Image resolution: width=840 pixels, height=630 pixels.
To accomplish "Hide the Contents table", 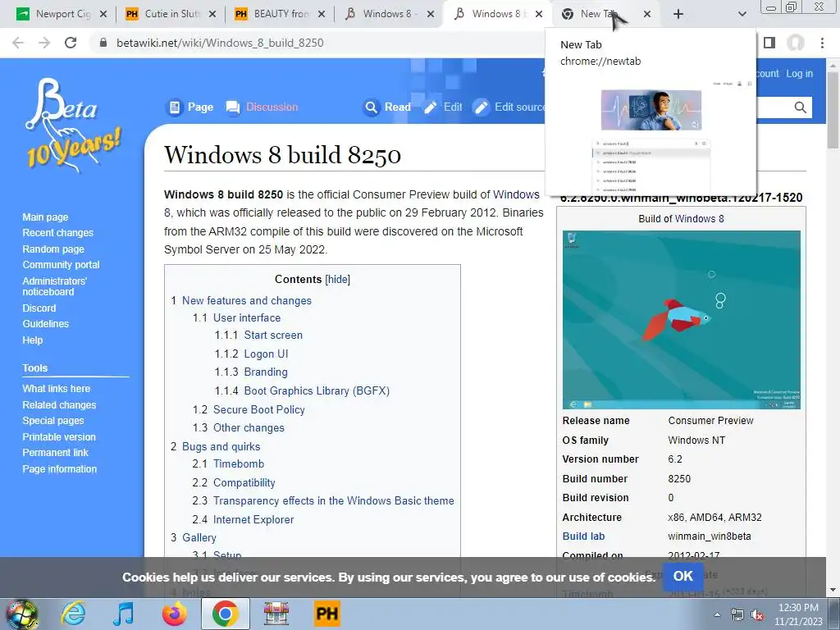I will pyautogui.click(x=337, y=279).
